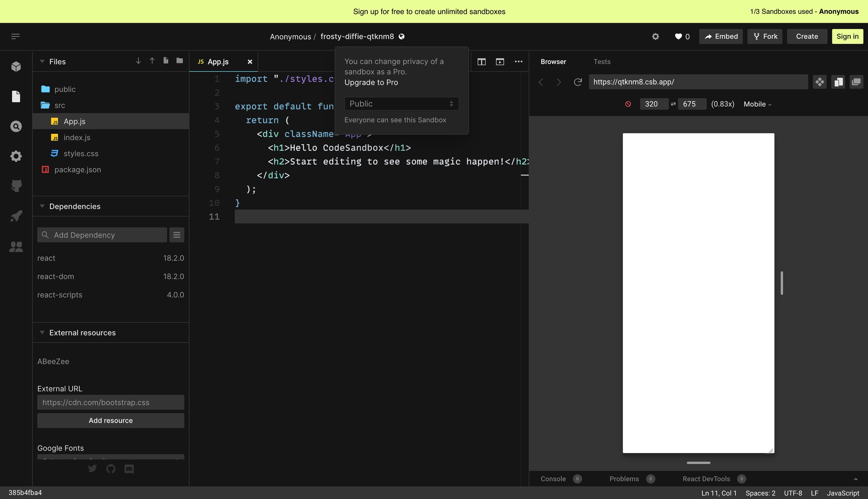
Task: Open preferences gear in top bar
Action: 655,36
